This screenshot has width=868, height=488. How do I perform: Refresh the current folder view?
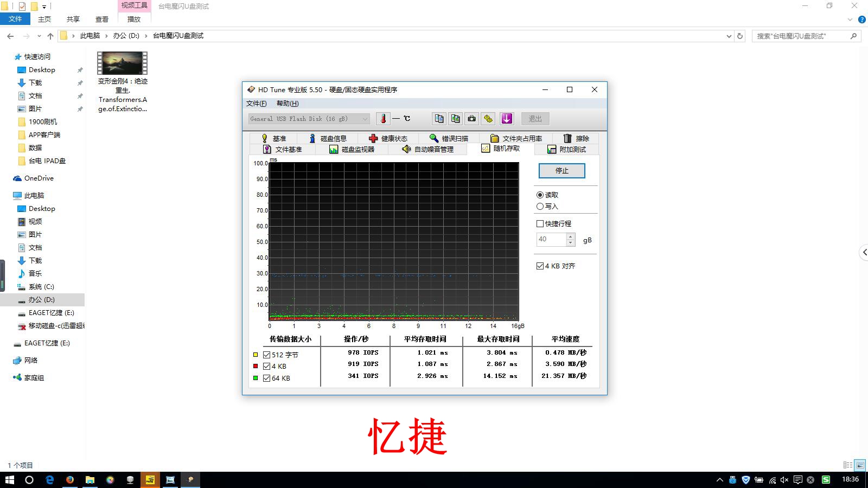tap(740, 36)
